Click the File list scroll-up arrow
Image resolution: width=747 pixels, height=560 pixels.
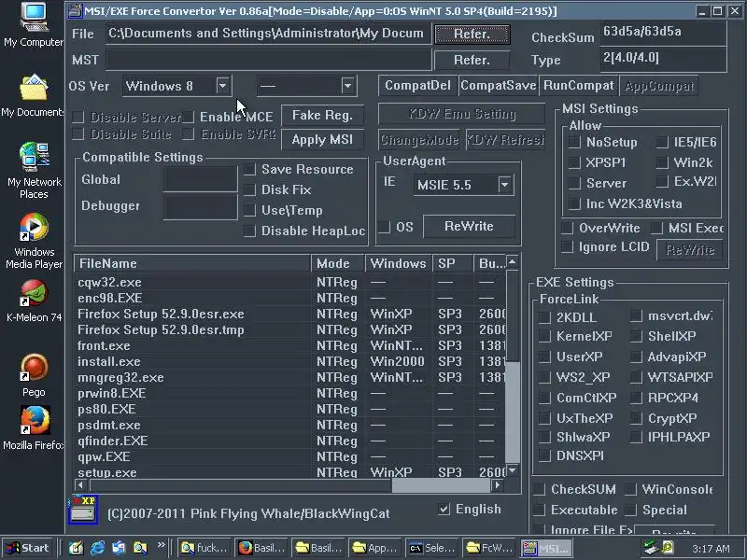(x=512, y=262)
